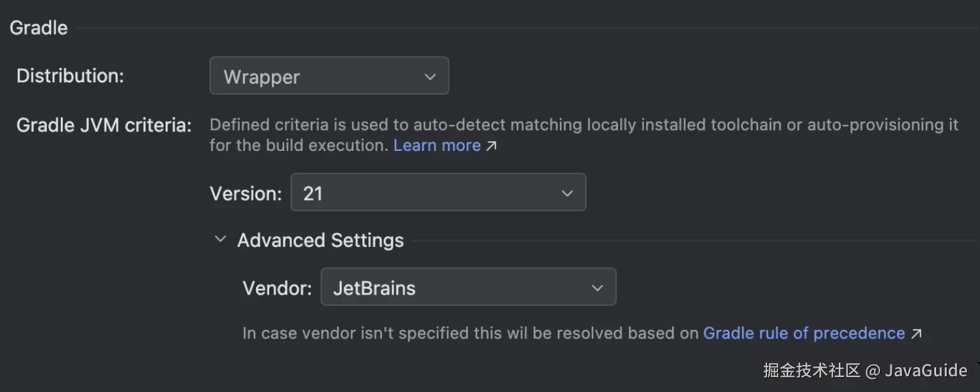Click the Gradle JVM criteria label
Screen dimensions: 980x392
tap(104, 125)
